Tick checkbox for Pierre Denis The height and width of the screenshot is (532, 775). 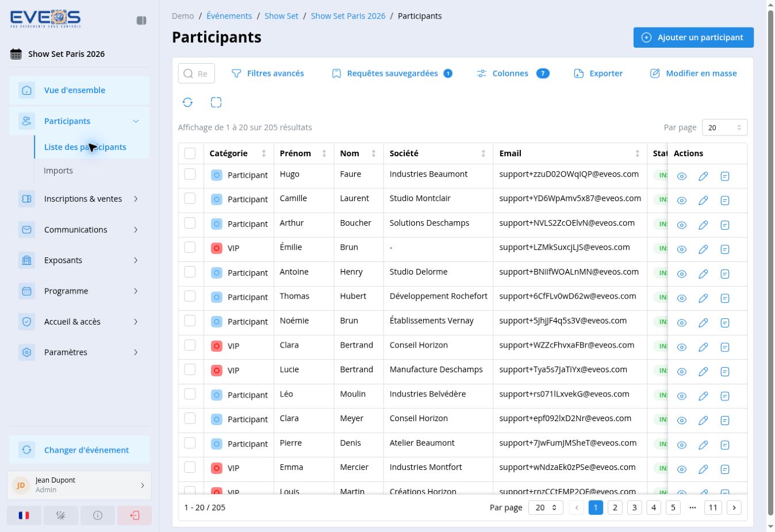(x=190, y=443)
